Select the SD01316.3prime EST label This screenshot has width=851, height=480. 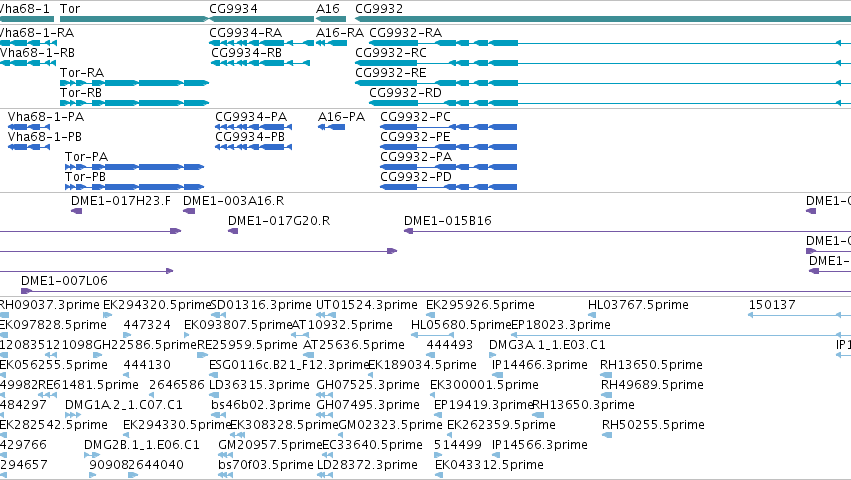click(x=261, y=305)
